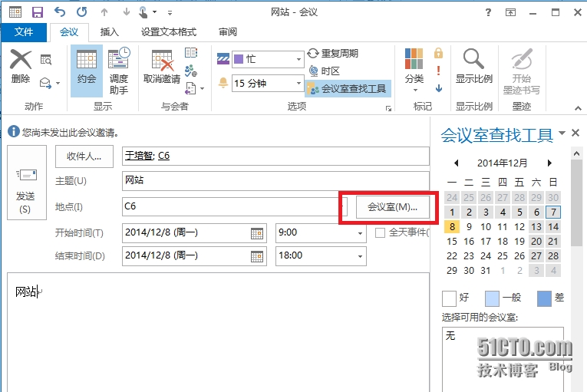Go to previous item with up arrow
The width and height of the screenshot is (587, 392).
coord(104,12)
